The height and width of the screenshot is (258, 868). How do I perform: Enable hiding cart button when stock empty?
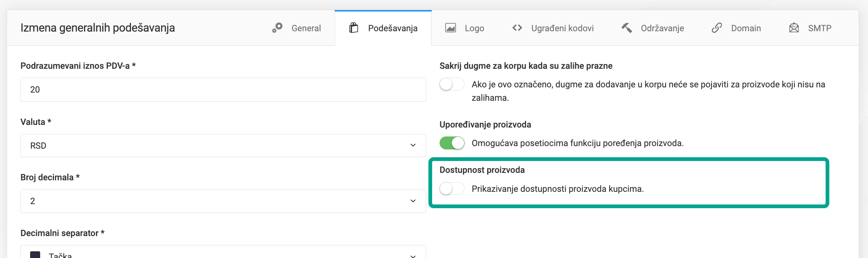[452, 84]
